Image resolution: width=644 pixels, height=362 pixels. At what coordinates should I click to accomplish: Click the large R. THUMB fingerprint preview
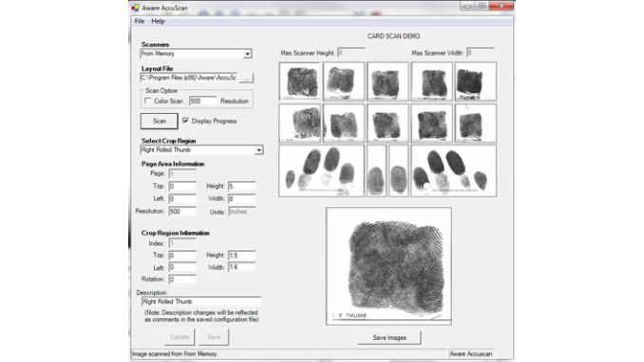[x=388, y=266]
